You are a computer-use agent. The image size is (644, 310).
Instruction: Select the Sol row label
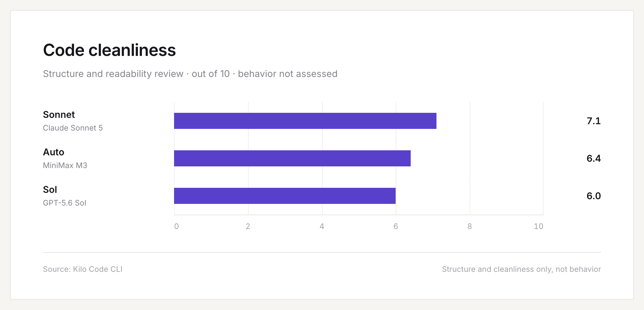pyautogui.click(x=50, y=189)
